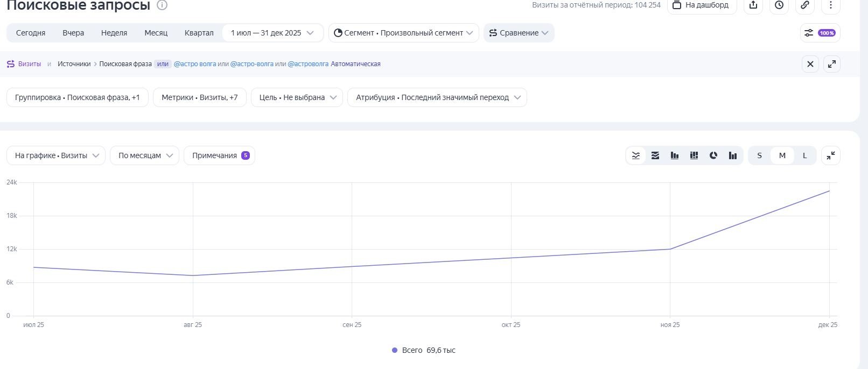Set chart size to S
The image size is (868, 369).
[760, 155]
